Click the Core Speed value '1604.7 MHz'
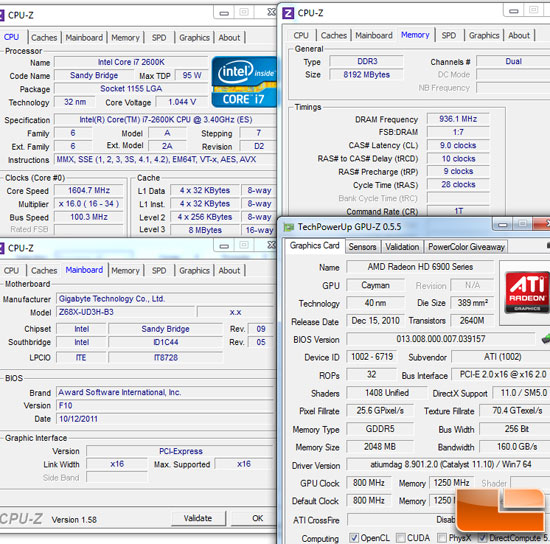550x544 pixels. coord(89,190)
